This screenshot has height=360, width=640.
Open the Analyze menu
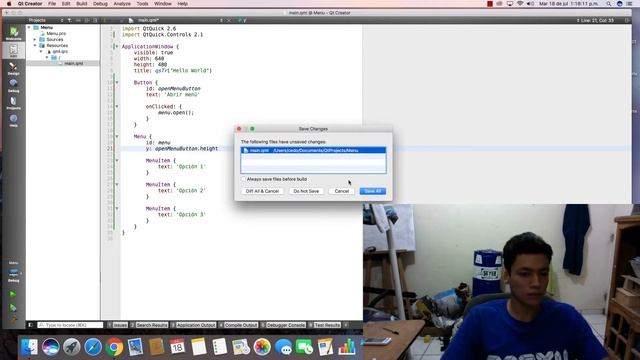[x=122, y=4]
